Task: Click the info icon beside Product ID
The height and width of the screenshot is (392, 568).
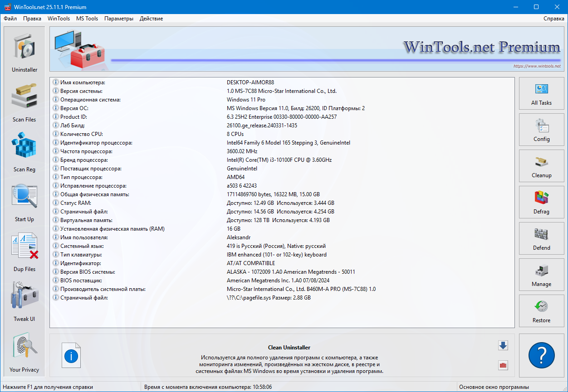Action: (x=56, y=117)
